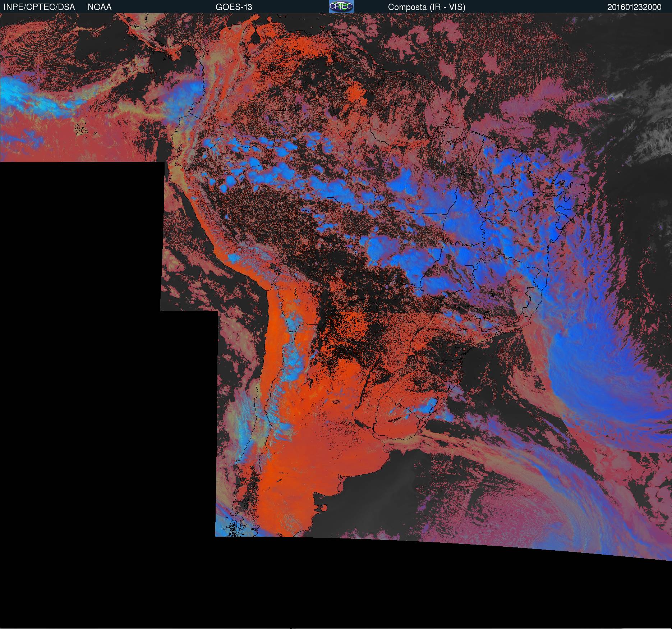Image resolution: width=672 pixels, height=629 pixels.
Task: Click the NOAA label in the header
Action: click(100, 7)
